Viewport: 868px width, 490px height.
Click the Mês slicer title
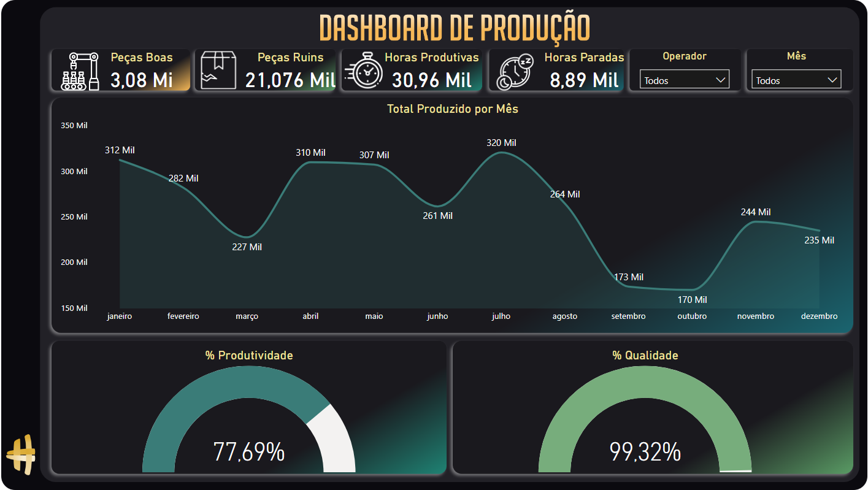pyautogui.click(x=796, y=56)
